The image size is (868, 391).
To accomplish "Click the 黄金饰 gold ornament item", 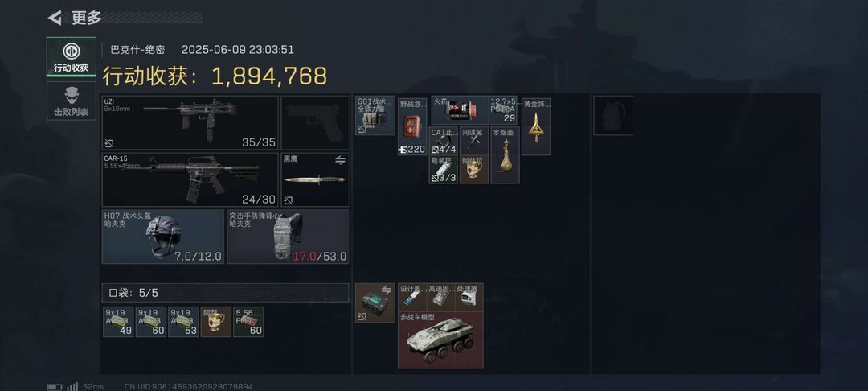I will [536, 126].
